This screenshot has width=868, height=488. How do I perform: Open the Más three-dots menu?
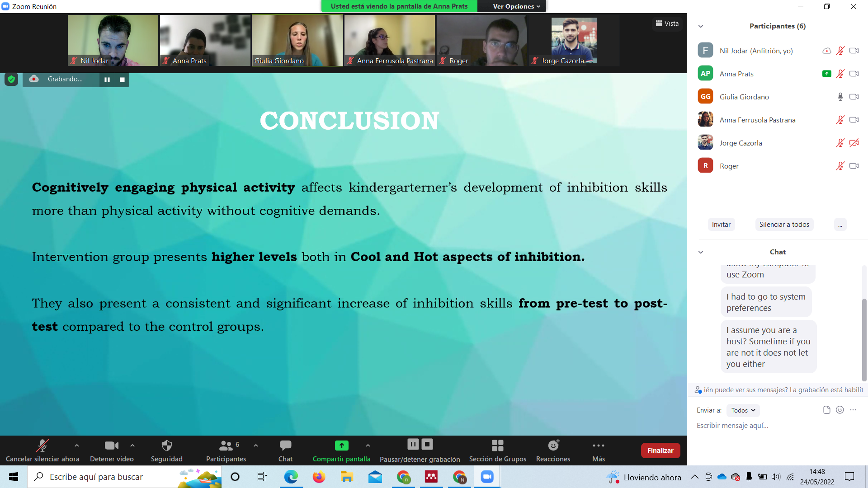point(598,446)
